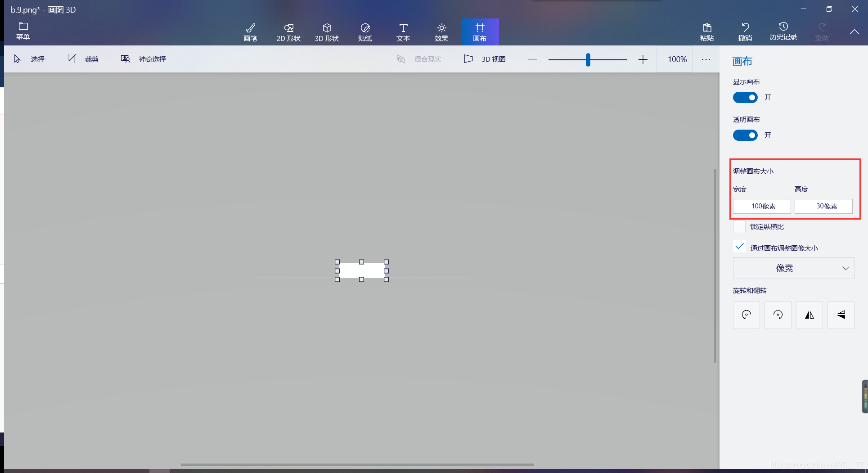Click the 宽度 width input field
This screenshot has width=868, height=473.
click(x=762, y=206)
